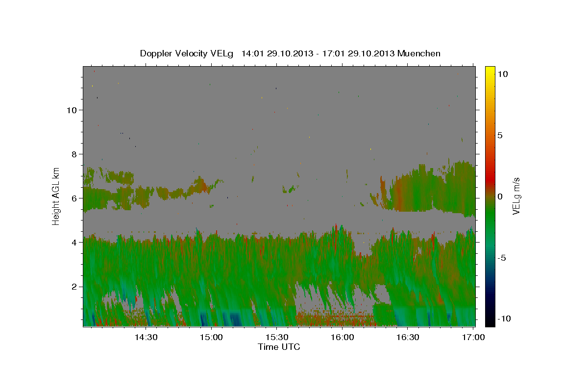
Task: Click the yellow top of the colorbar
Action: [490, 71]
